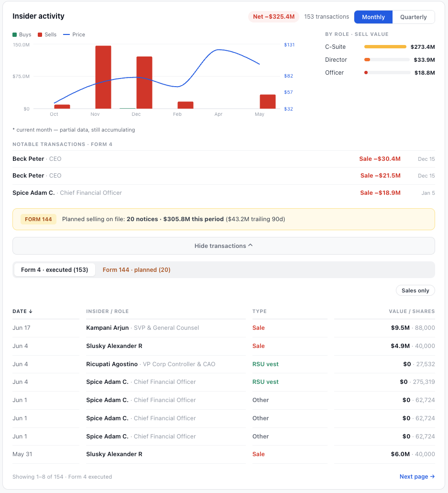Click the $0 · 275,319 value cell
This screenshot has height=493, width=448.
point(417,381)
